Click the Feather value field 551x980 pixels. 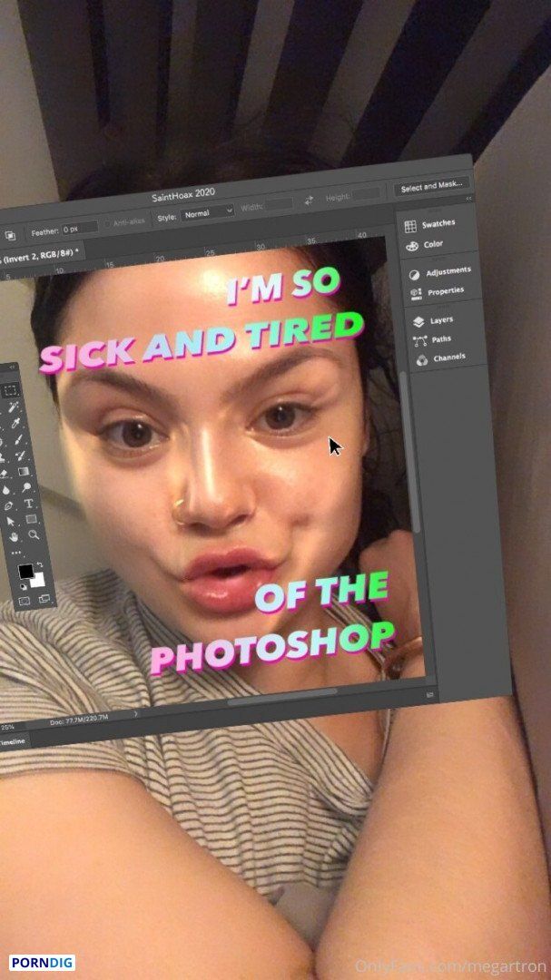tap(80, 230)
